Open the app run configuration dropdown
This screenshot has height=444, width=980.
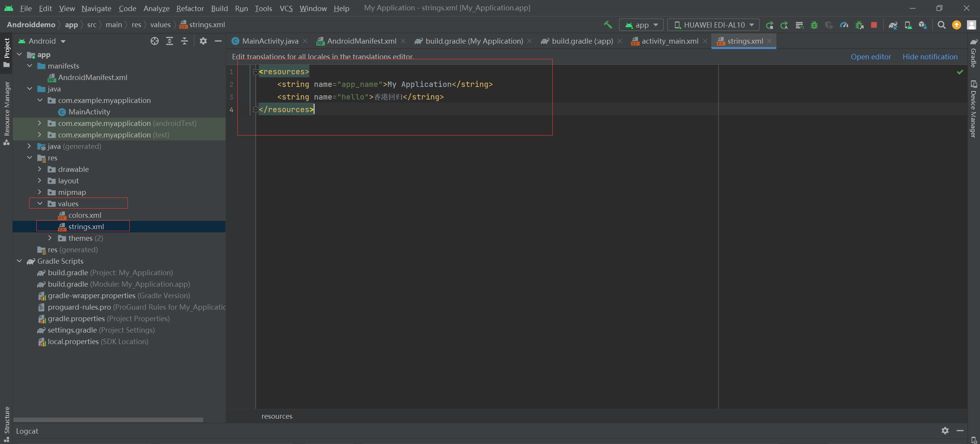coord(641,25)
